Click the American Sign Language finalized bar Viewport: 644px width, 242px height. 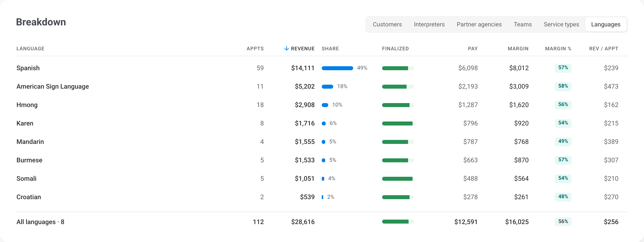tap(398, 87)
